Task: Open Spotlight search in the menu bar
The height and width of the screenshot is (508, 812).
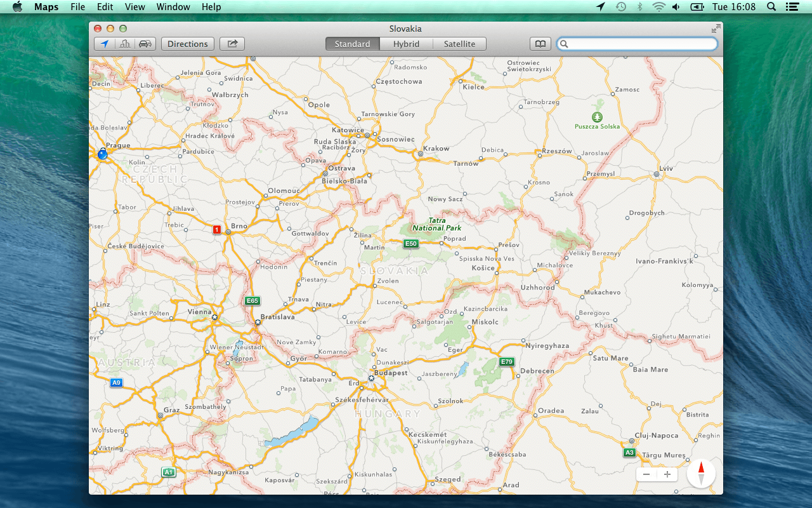Action: pos(771,7)
